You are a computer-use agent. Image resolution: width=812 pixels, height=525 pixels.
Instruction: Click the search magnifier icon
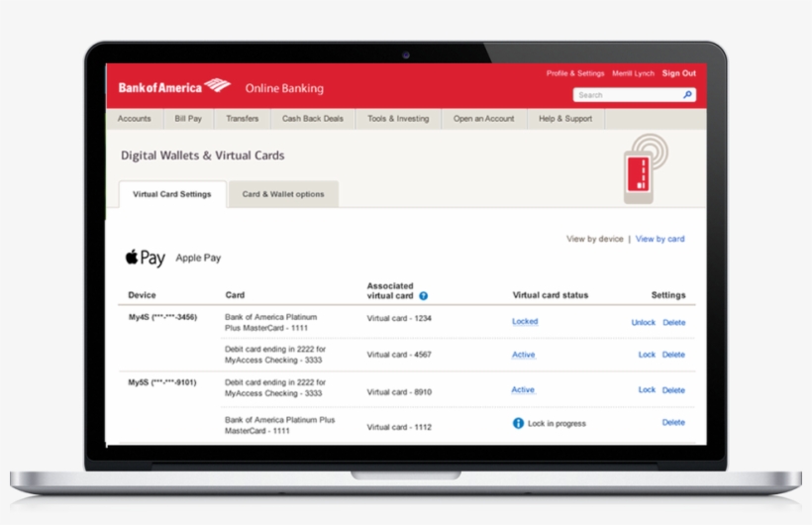coord(687,95)
